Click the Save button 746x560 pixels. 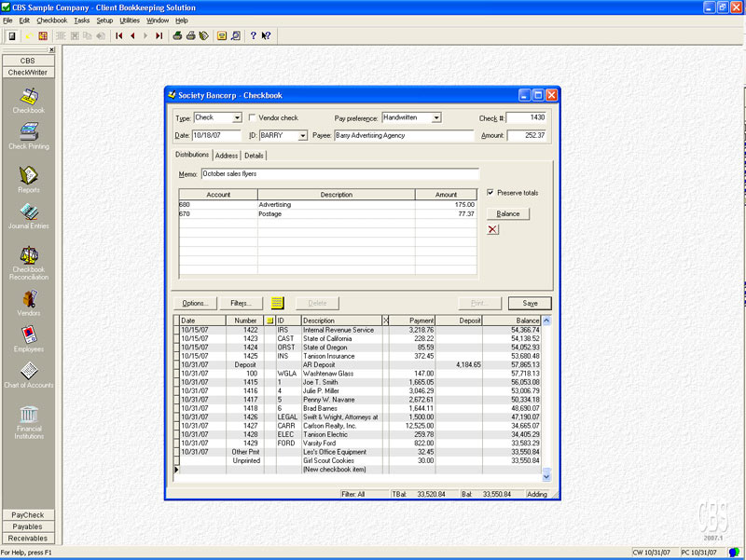click(x=530, y=303)
